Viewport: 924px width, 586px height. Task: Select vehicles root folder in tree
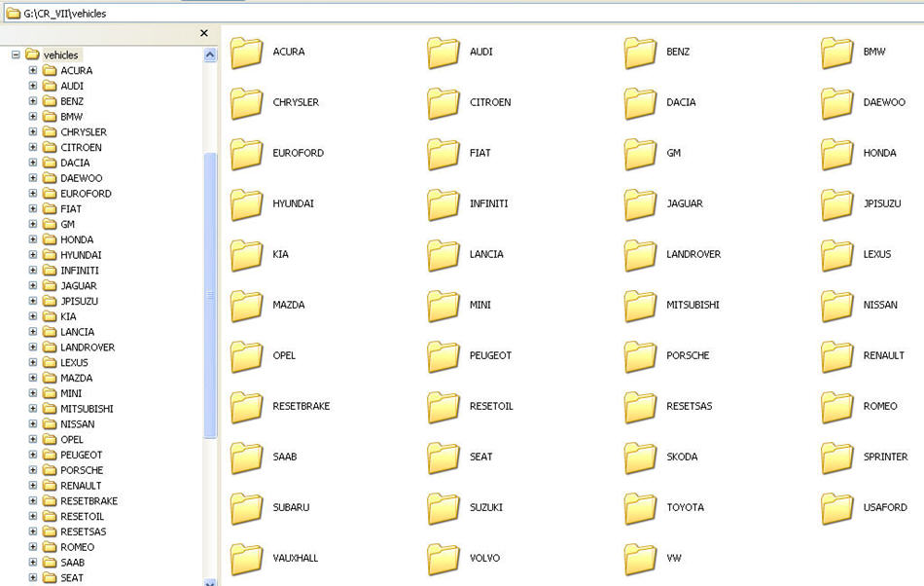coord(60,55)
